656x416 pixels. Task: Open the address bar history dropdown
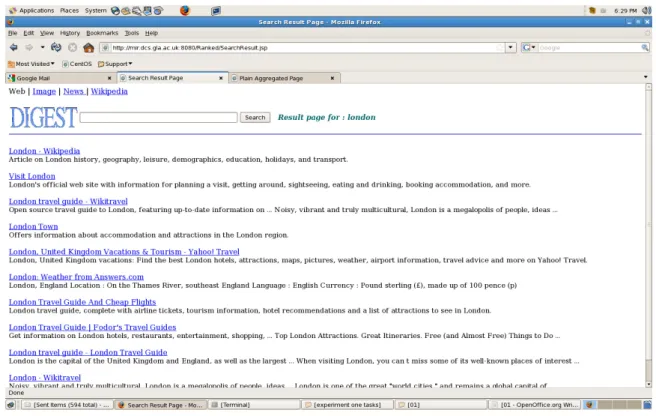(510, 47)
